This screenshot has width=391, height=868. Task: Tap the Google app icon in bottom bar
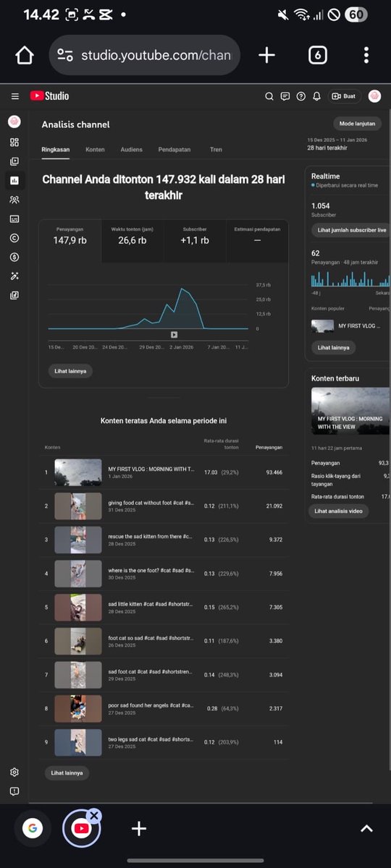[x=33, y=828]
